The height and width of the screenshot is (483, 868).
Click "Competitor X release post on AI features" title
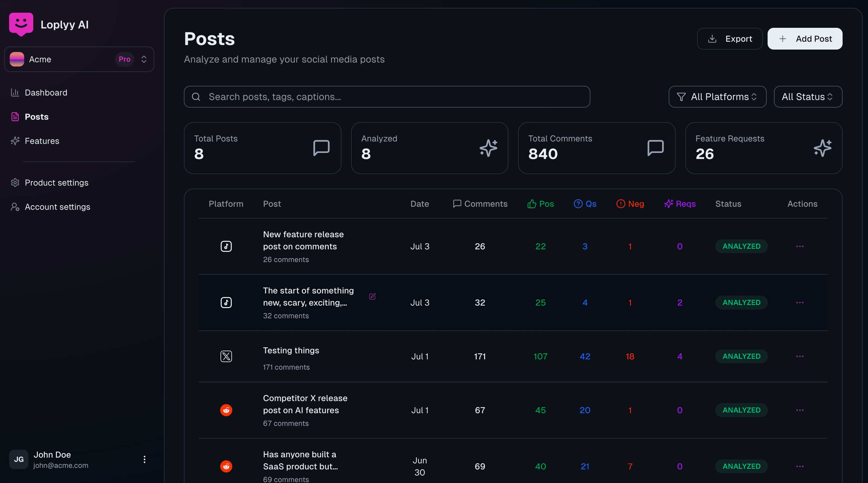coord(305,404)
